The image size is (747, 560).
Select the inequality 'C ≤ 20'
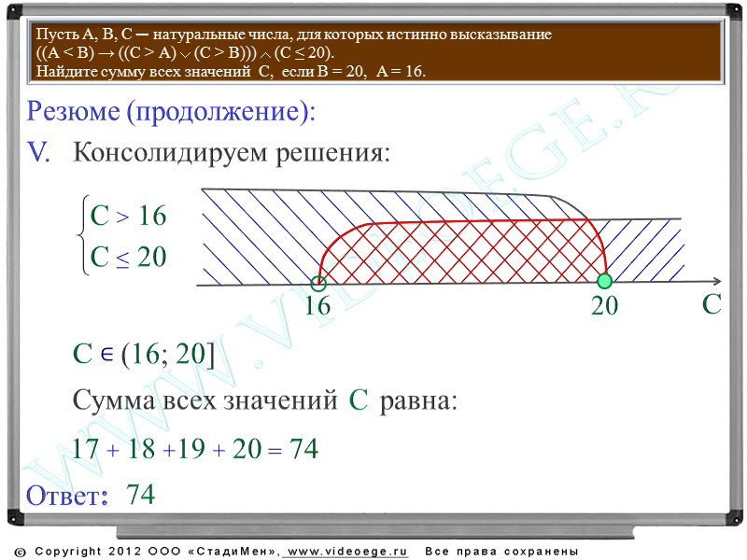coord(128,258)
